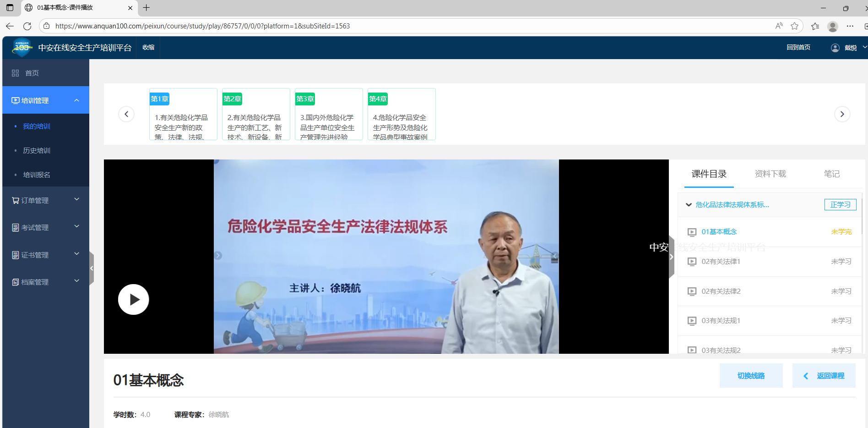Open the 笔记 tab
This screenshot has height=428, width=868.
click(831, 174)
